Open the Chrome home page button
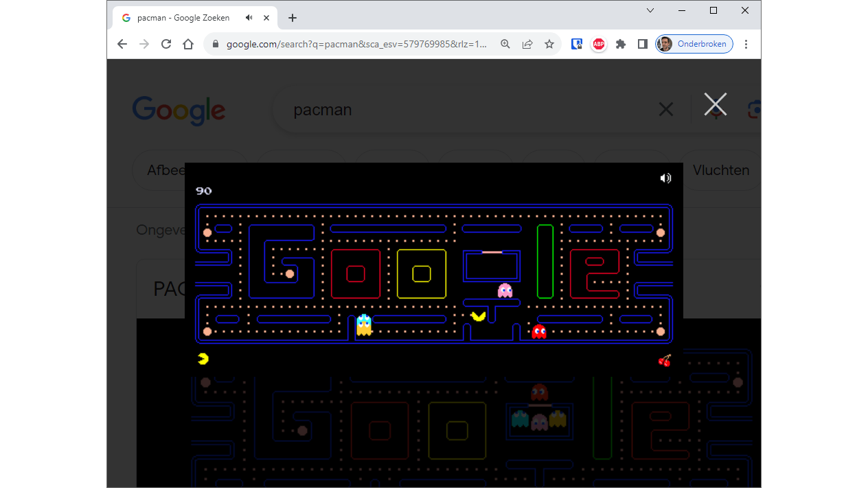Screen dimensions: 868x488 pos(188,44)
